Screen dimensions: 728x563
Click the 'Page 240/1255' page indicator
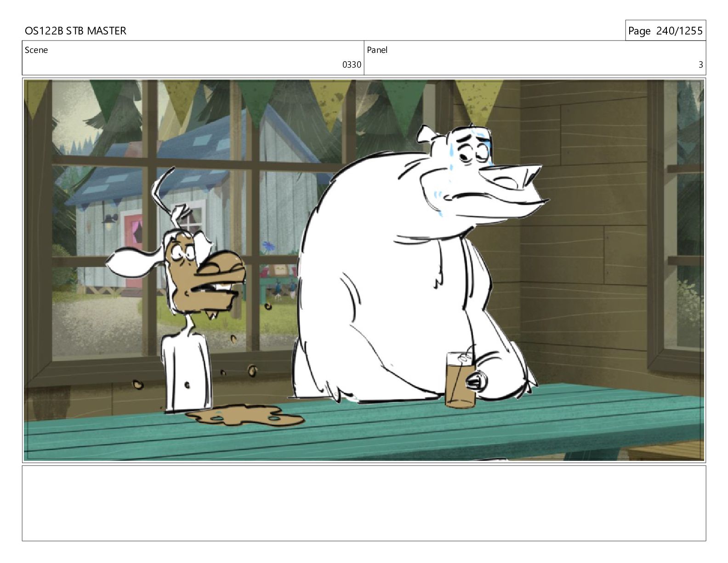(665, 31)
